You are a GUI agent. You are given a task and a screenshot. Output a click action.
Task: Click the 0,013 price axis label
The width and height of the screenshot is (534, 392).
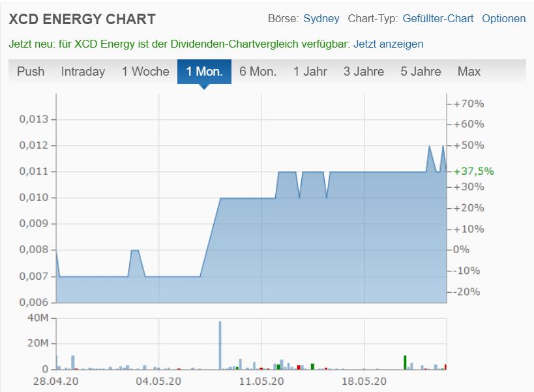34,119
